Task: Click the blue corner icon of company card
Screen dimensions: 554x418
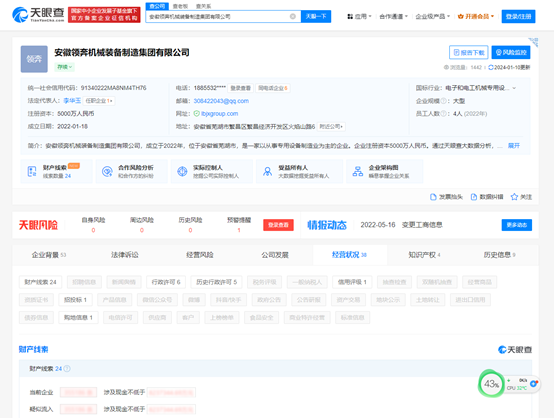Action: pos(533,42)
